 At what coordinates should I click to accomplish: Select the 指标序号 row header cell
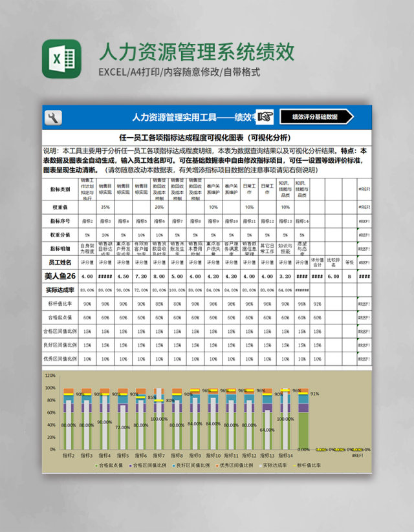60,221
